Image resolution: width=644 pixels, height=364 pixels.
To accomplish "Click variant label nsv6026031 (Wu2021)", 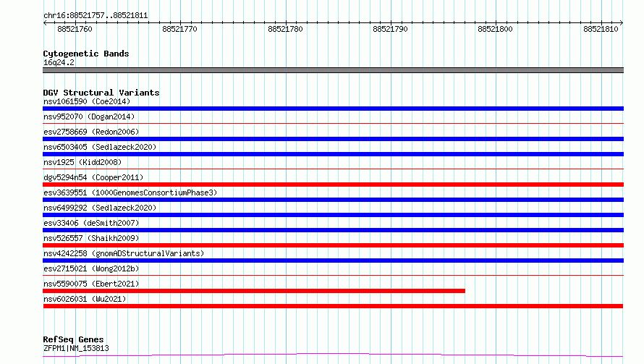I will coord(85,299).
